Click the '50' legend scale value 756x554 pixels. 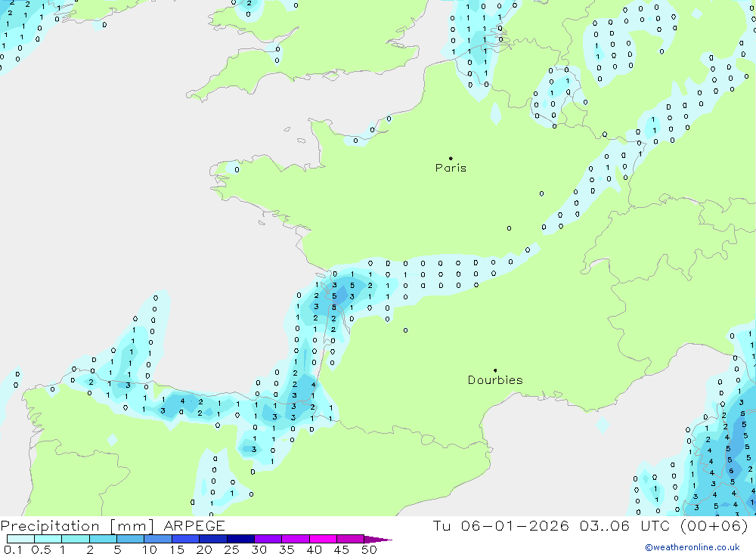tap(370, 549)
